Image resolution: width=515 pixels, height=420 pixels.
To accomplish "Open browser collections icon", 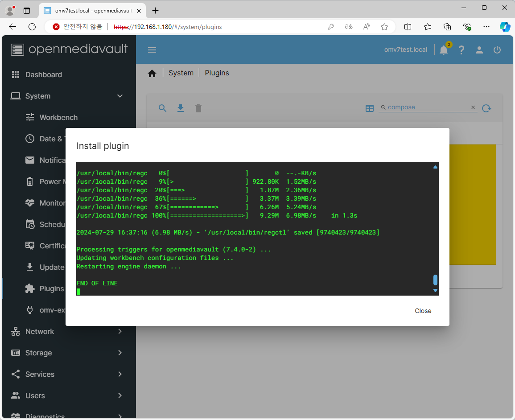I will click(447, 27).
